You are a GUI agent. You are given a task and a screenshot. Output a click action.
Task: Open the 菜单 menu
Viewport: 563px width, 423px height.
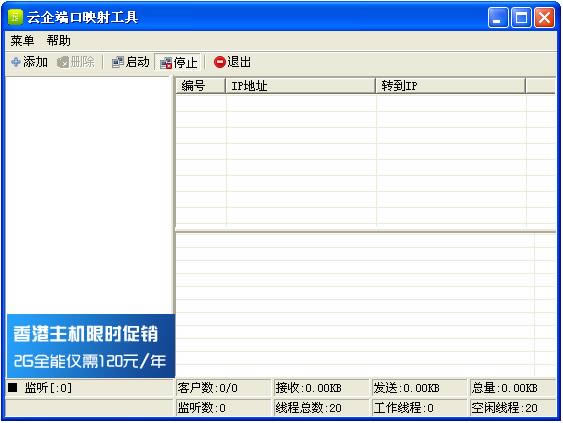[x=22, y=41]
